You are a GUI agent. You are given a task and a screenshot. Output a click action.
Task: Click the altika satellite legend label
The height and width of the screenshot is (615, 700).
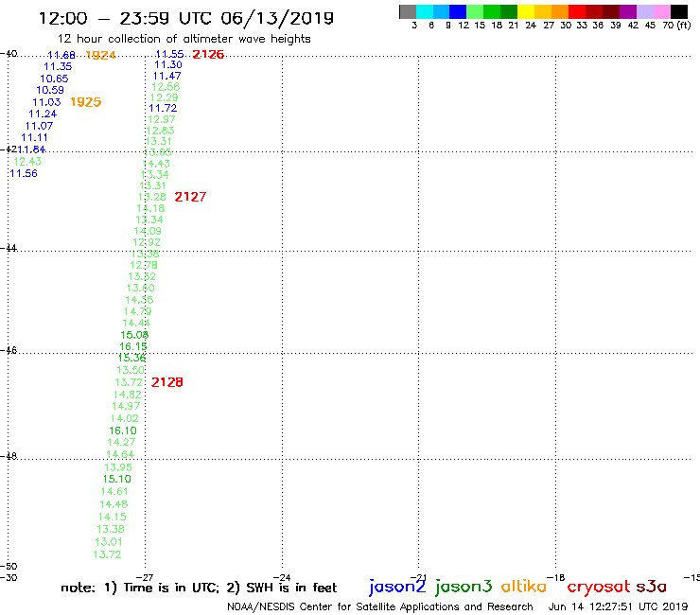coord(524,586)
